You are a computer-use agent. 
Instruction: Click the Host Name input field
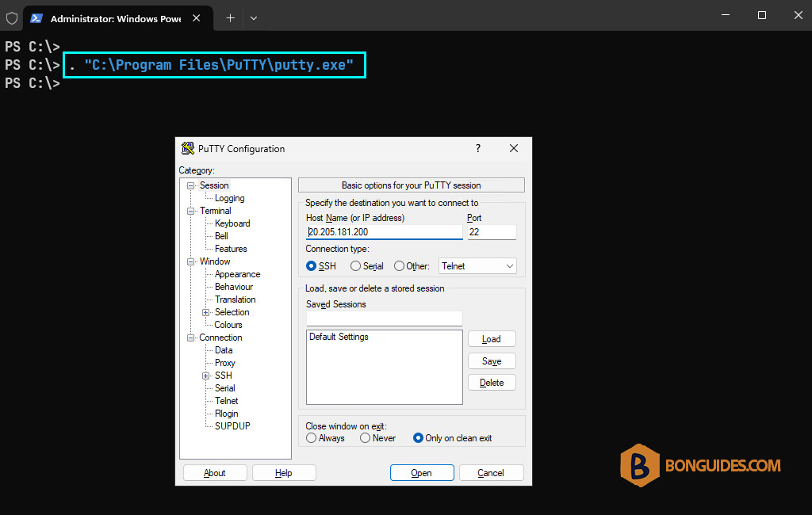point(384,232)
